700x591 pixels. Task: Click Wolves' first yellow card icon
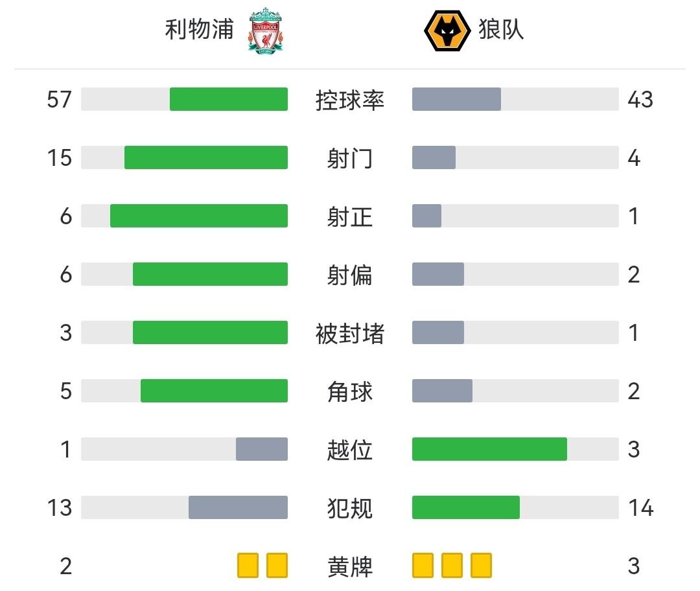coord(423,565)
